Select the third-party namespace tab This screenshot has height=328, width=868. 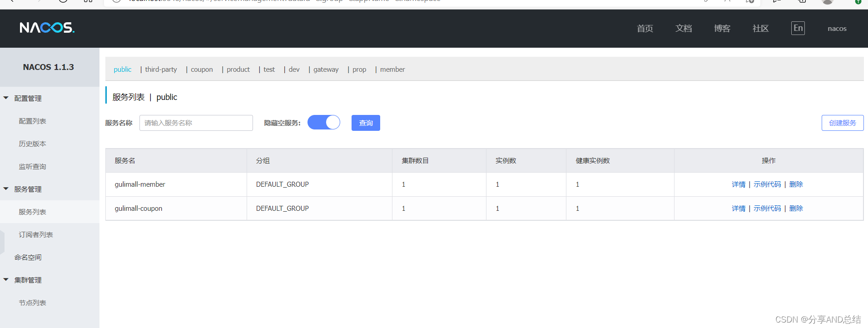tap(161, 70)
